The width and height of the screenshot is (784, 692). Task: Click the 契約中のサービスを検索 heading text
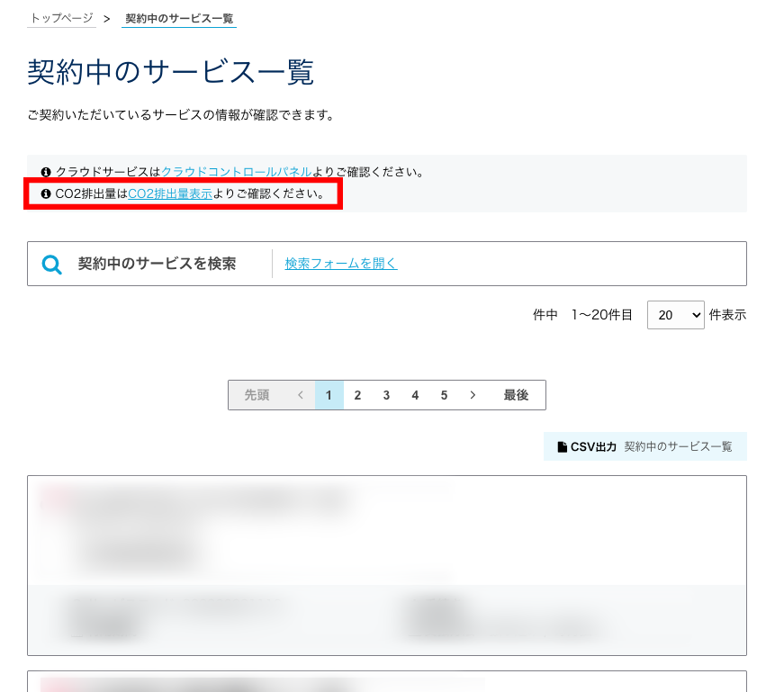point(157,264)
